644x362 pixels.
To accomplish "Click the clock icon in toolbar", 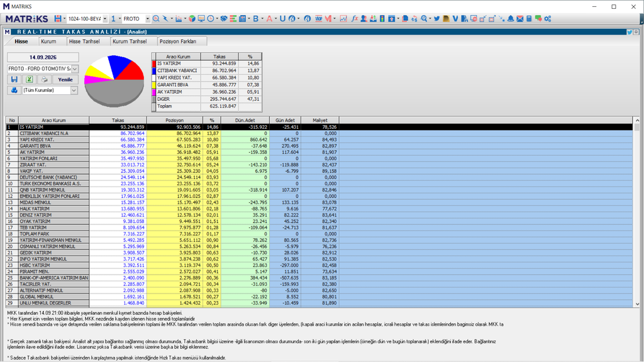I will pyautogui.click(x=210, y=19).
